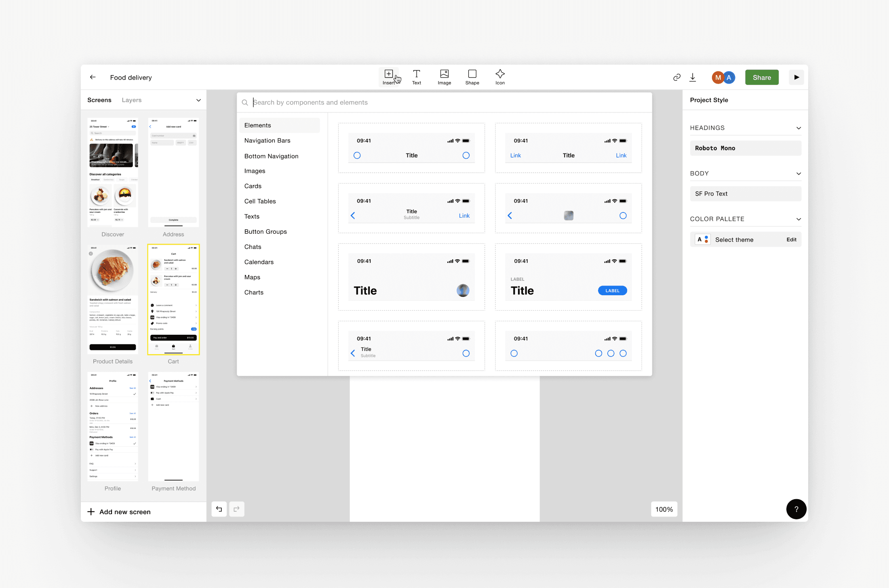Click the Edit link for theme
The width and height of the screenshot is (889, 588).
(x=791, y=239)
